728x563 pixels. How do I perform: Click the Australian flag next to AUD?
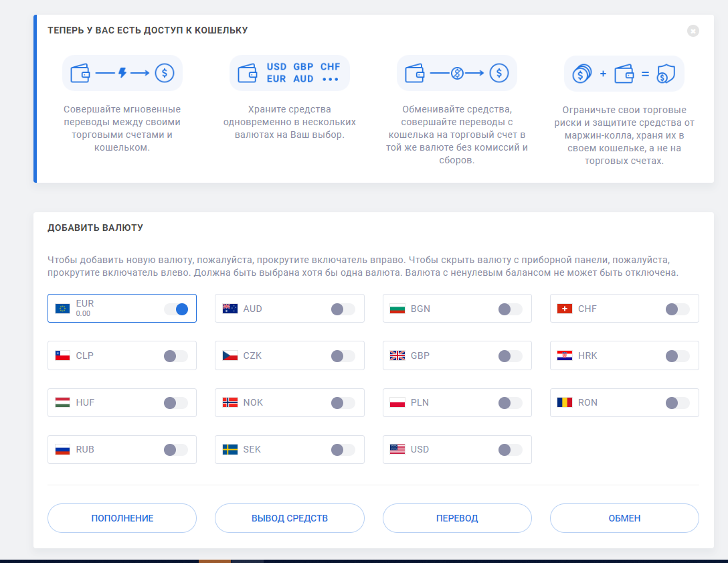[230, 309]
